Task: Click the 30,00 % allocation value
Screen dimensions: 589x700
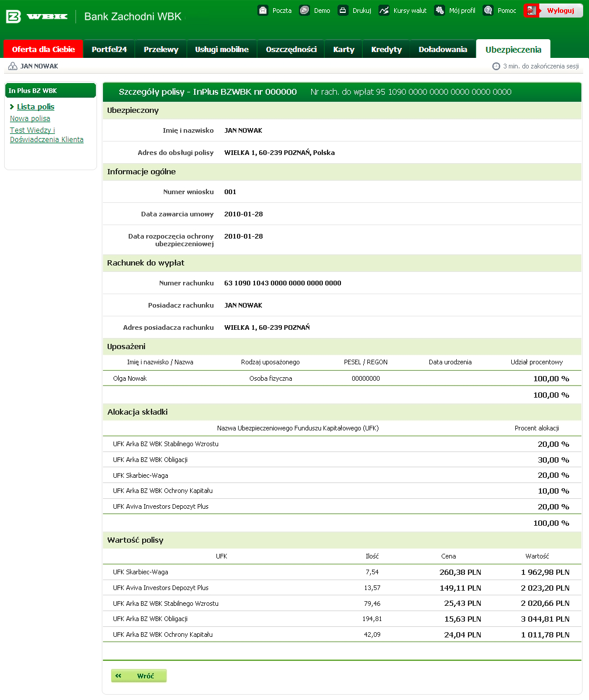Action: 553,460
